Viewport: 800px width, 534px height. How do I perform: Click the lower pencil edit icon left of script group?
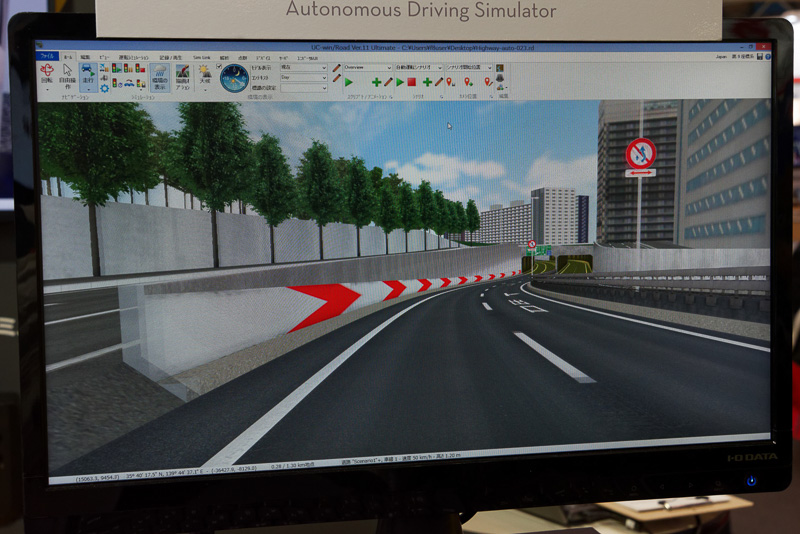click(x=336, y=79)
